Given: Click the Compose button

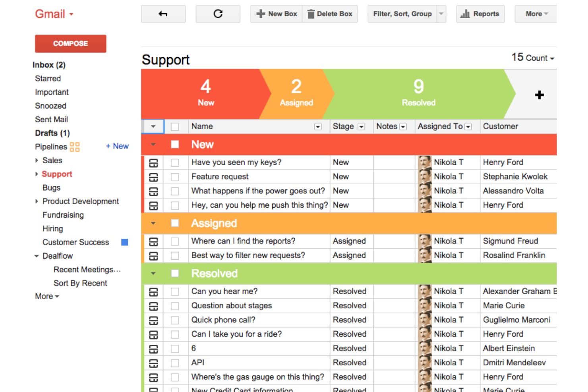Looking at the screenshot, I should click(70, 43).
